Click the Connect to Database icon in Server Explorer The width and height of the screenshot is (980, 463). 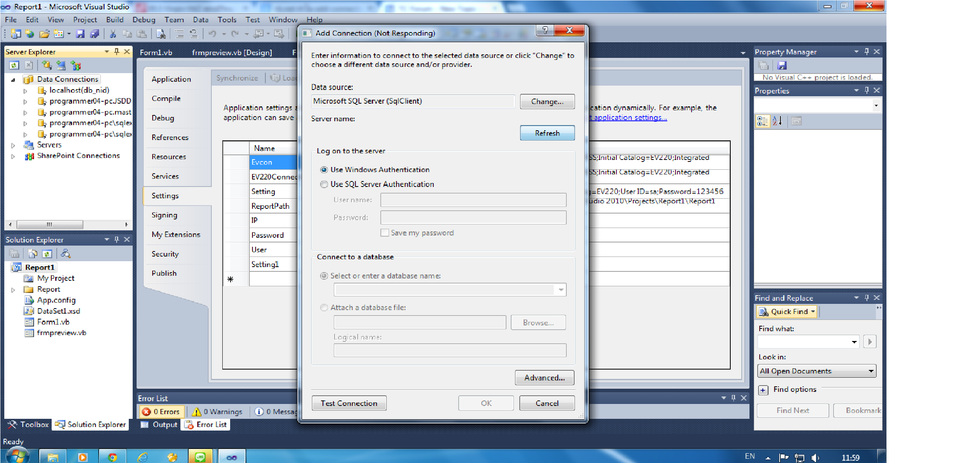tap(47, 65)
